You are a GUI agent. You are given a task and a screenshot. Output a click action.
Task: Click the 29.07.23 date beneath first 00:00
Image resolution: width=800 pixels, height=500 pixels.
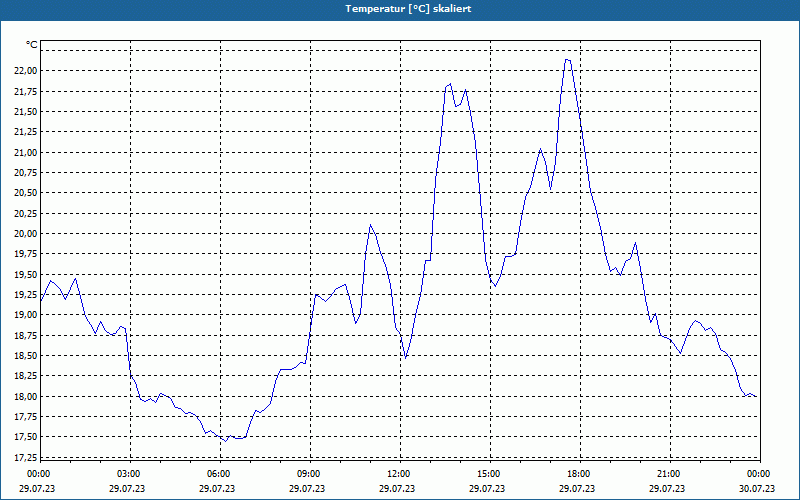37,488
